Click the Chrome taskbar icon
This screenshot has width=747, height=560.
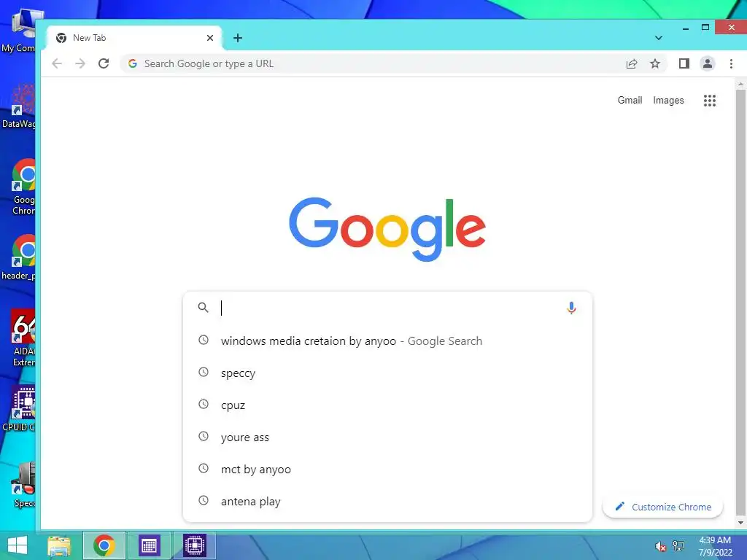click(x=104, y=545)
